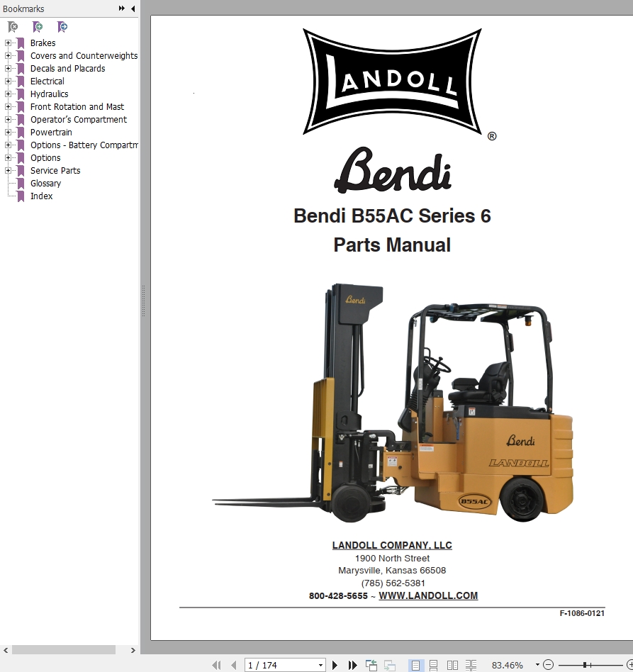Click the Glossary bookmark ribbon icon
This screenshot has height=672, width=633.
coord(21,184)
